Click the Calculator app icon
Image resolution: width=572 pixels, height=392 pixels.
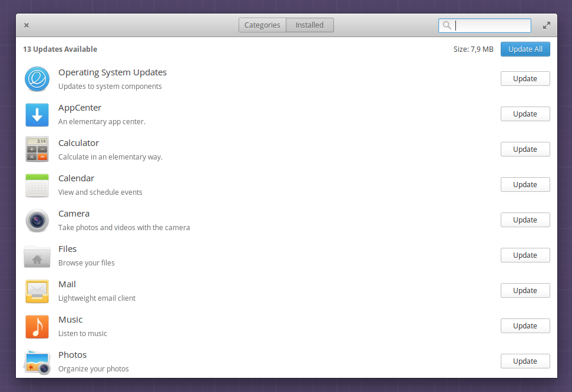pyautogui.click(x=37, y=149)
